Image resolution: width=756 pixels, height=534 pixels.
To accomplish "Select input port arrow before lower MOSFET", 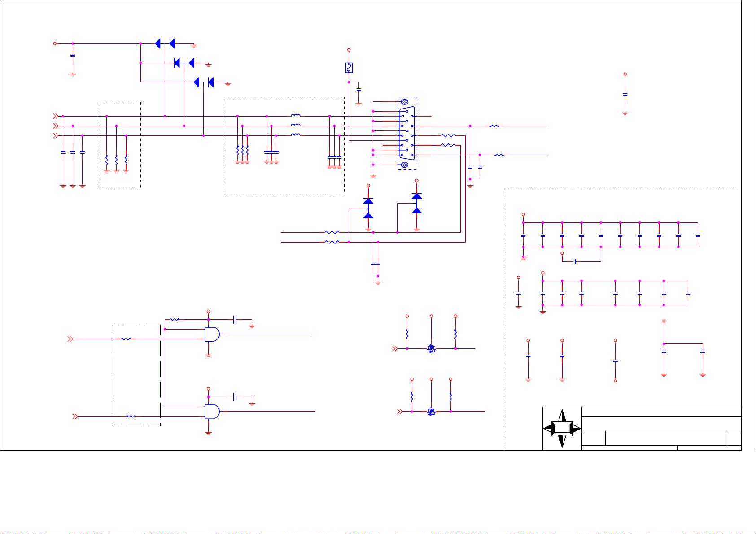I will pos(400,411).
